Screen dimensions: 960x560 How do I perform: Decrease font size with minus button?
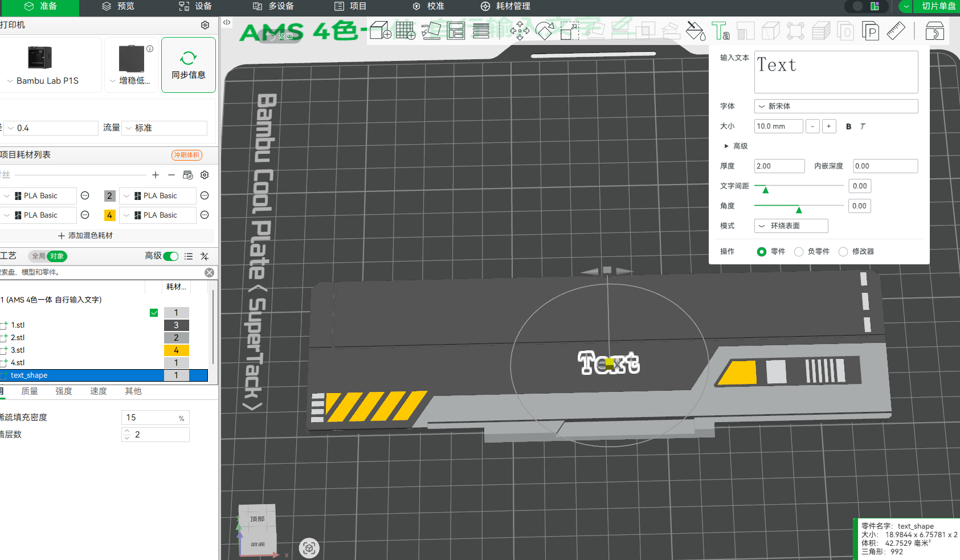pos(812,126)
